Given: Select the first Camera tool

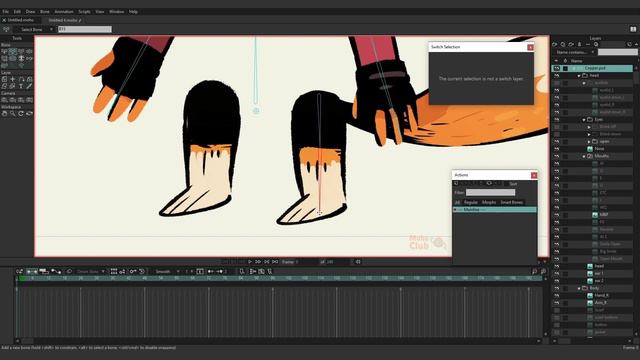Looking at the screenshot, I should coord(4,100).
